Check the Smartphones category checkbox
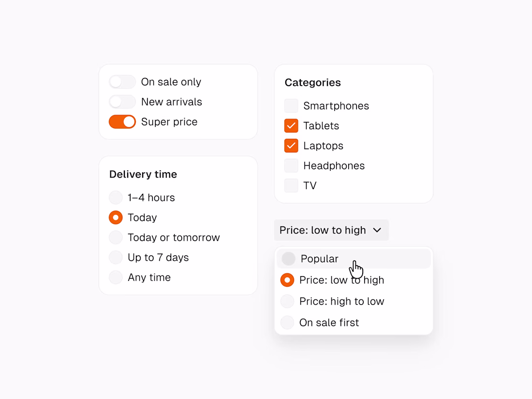 [x=291, y=106]
